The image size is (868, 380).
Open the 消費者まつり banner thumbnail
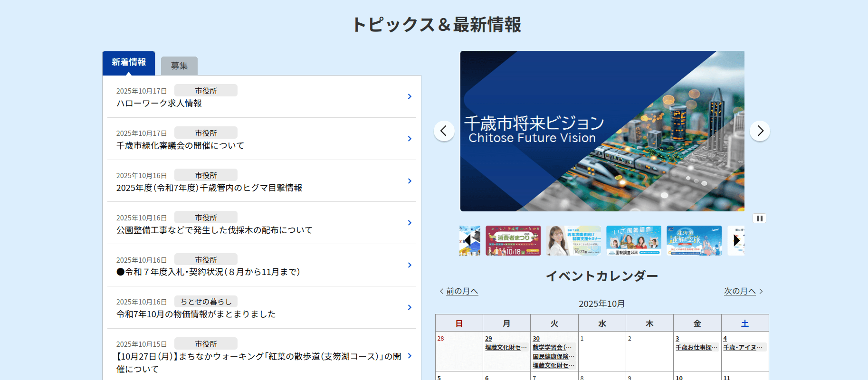[513, 241]
